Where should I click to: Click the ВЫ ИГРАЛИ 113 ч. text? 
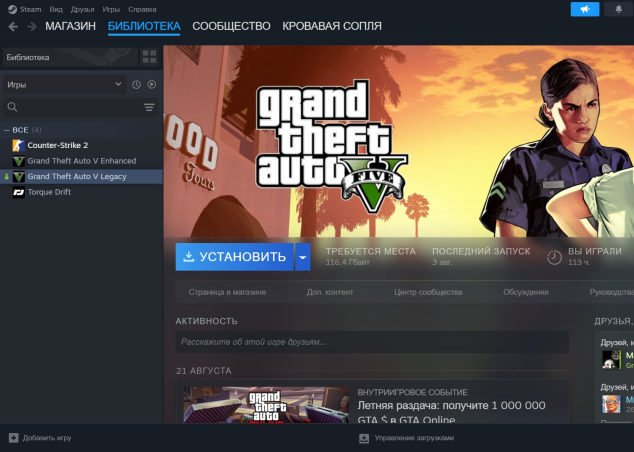(x=594, y=256)
